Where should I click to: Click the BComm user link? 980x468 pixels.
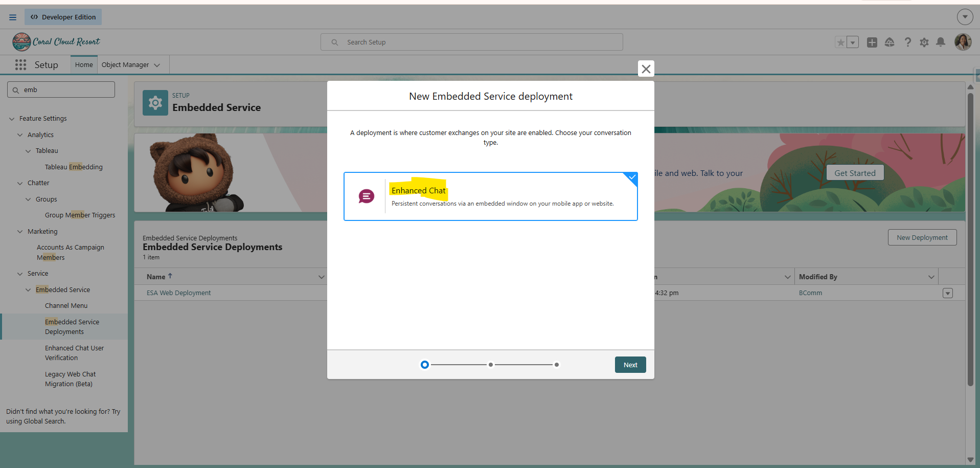pos(810,293)
